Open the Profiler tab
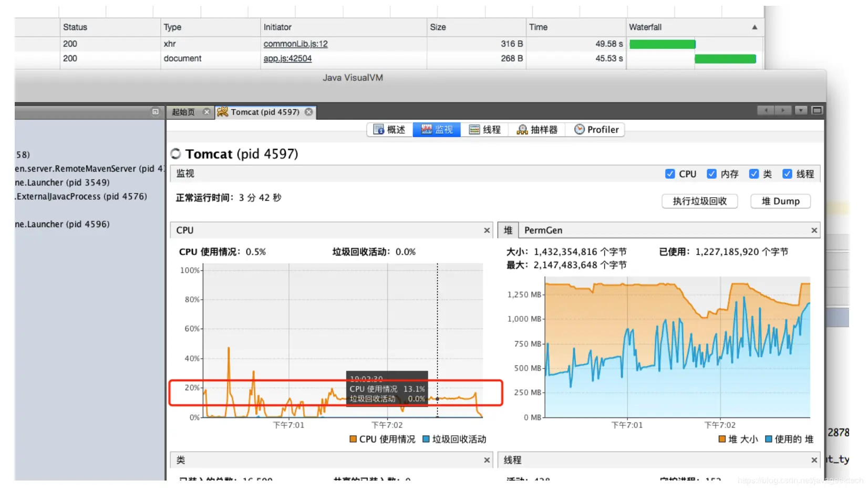 click(596, 130)
